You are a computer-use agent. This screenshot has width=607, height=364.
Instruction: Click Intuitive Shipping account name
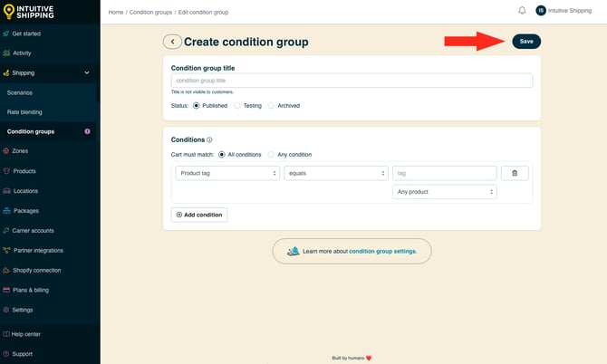tap(570, 11)
